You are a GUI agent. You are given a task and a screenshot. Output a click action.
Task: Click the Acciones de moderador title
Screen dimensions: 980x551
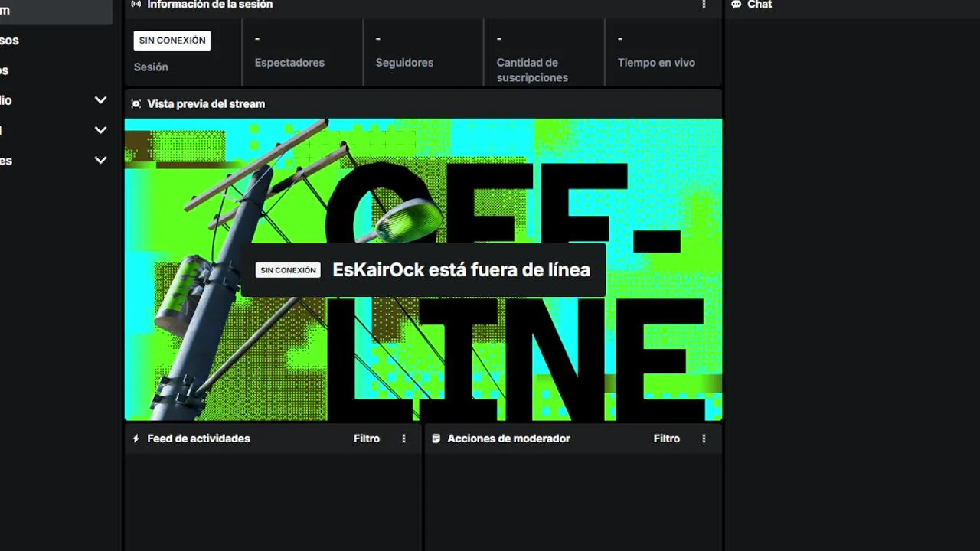508,439
